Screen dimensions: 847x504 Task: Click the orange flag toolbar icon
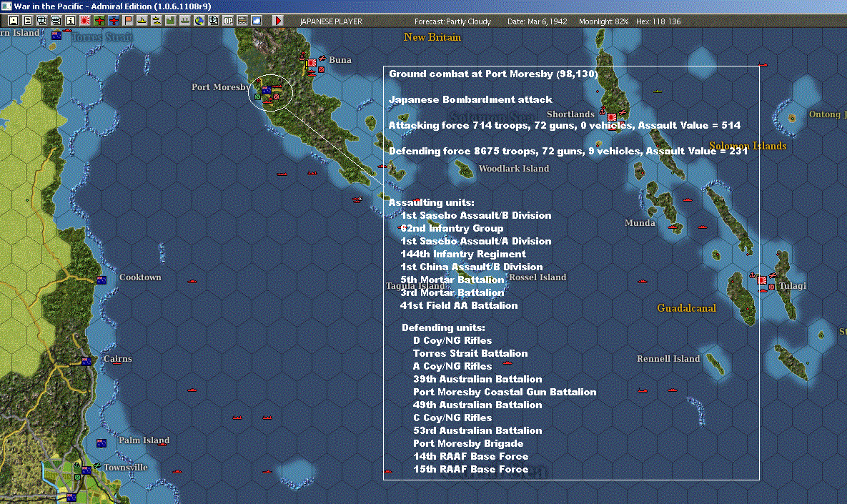[128, 21]
